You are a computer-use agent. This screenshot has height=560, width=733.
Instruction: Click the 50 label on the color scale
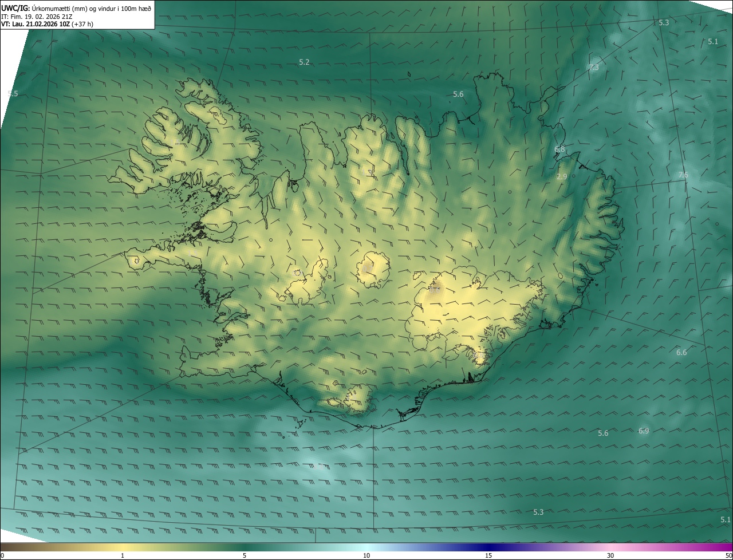[x=728, y=555]
